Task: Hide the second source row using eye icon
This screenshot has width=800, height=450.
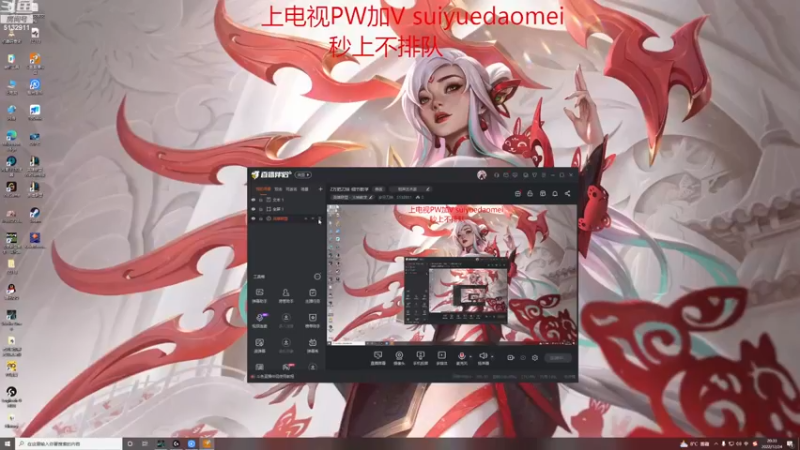Action: point(253,209)
